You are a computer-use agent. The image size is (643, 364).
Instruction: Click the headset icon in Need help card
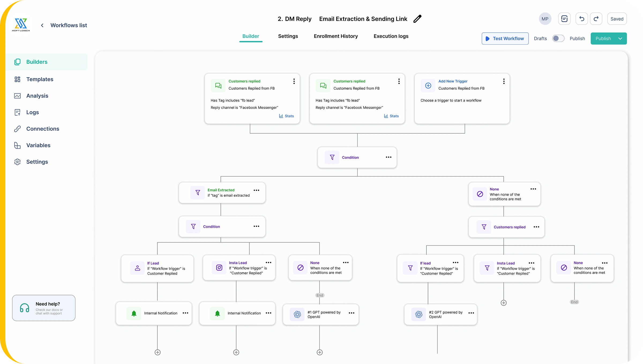coord(25,308)
